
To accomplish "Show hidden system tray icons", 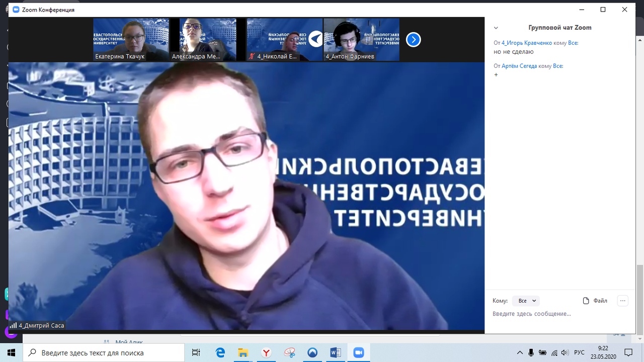I will pyautogui.click(x=520, y=352).
